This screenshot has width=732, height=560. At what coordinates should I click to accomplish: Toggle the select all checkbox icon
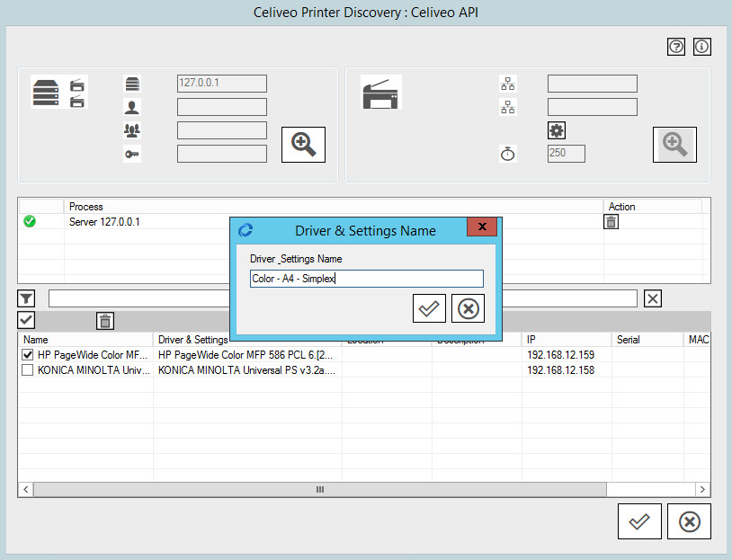pos(27,320)
